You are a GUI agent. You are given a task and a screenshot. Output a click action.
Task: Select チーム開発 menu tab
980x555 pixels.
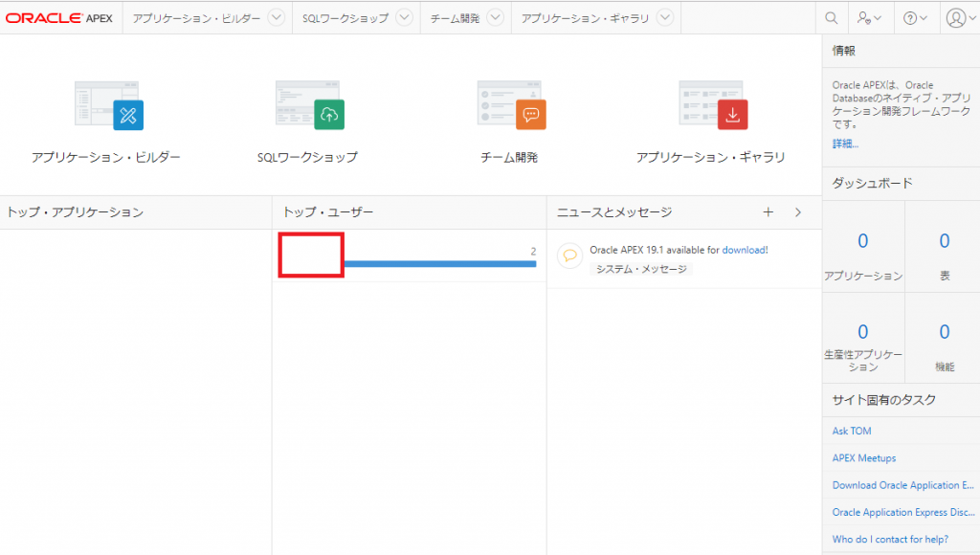point(455,18)
